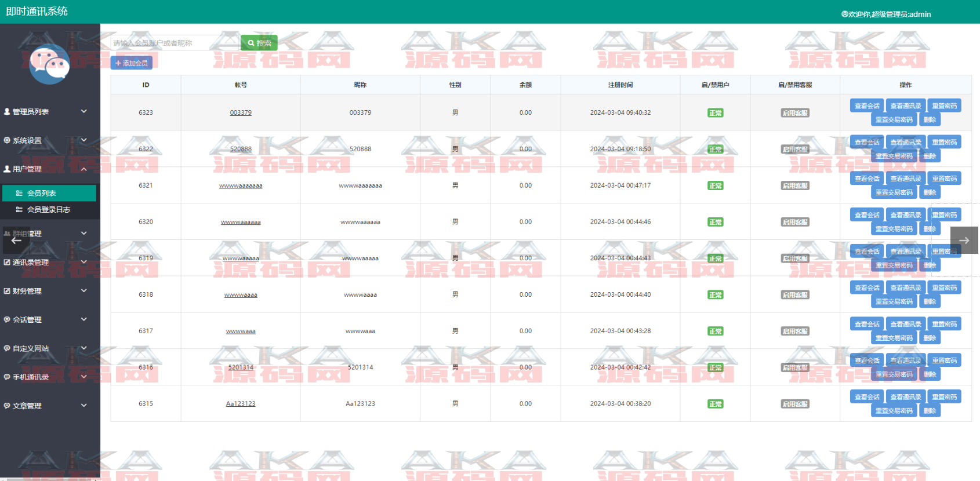980x481 pixels.
Task: Click the left arrow navigation overlay
Action: tap(16, 240)
